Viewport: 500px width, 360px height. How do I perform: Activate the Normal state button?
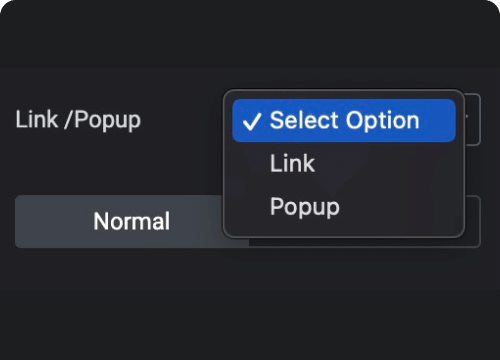tap(132, 221)
